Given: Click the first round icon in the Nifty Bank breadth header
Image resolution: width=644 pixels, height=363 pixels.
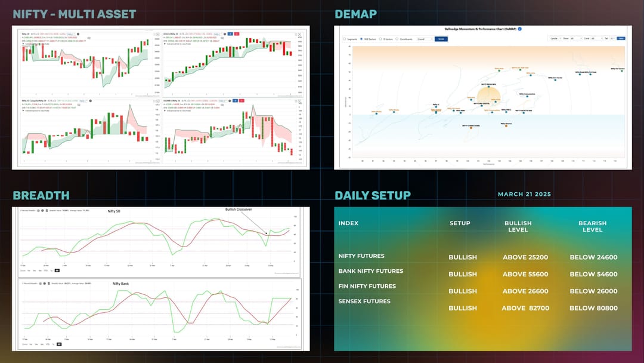Looking at the screenshot, I should click(41, 283).
